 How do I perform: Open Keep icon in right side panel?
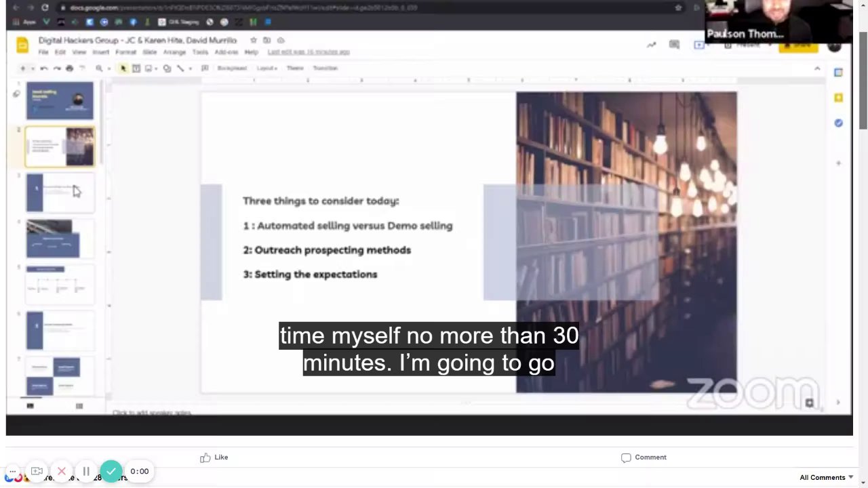(839, 98)
